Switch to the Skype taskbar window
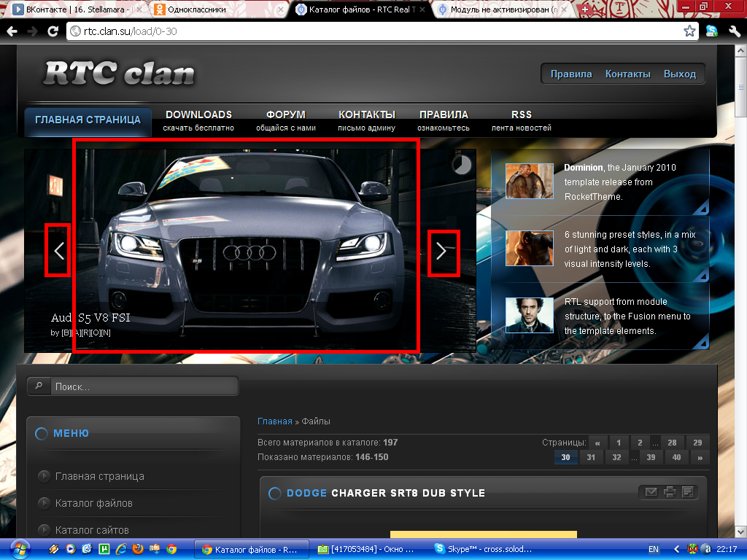This screenshot has width=747, height=560. pos(484,549)
